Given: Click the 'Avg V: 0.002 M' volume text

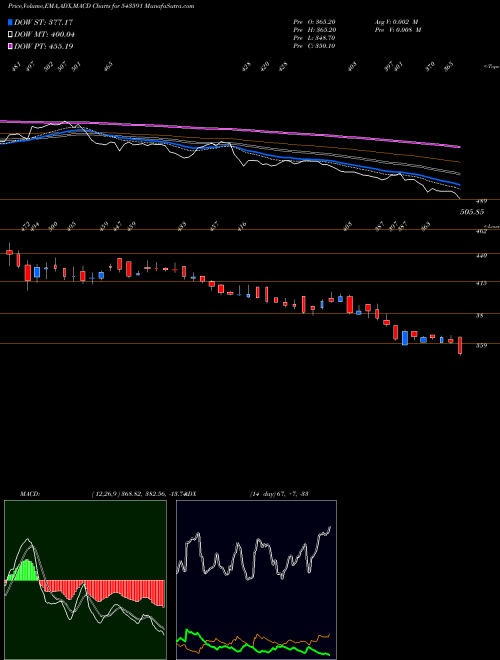Looking at the screenshot, I should (397, 22).
